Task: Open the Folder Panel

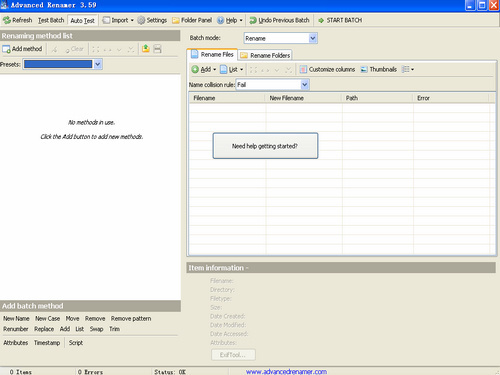Action: point(192,20)
